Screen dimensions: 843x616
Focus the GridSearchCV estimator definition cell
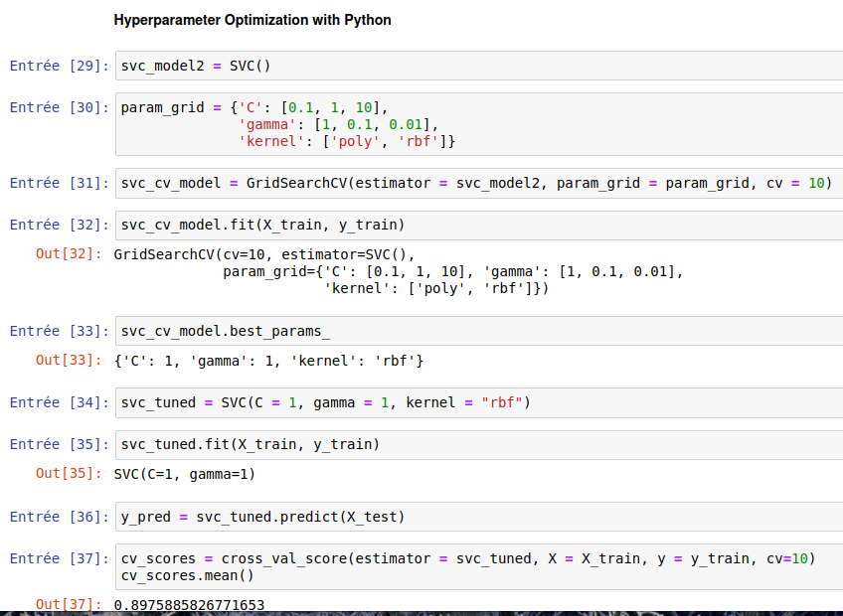click(477, 184)
